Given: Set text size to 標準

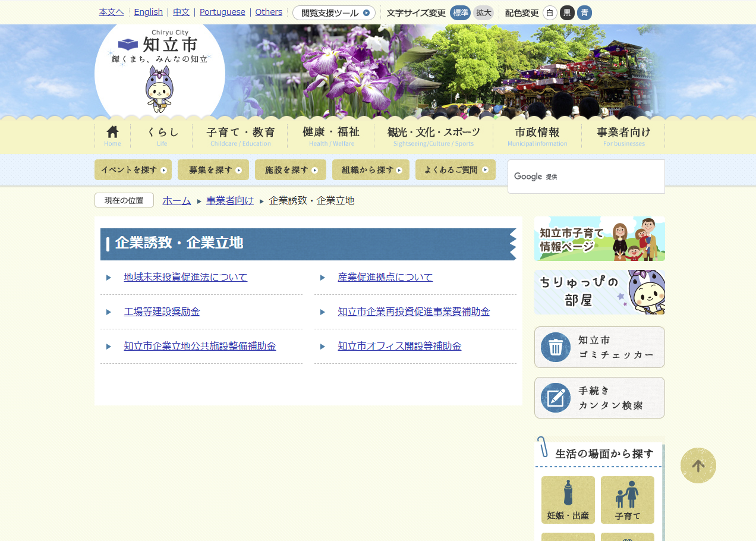Looking at the screenshot, I should 461,12.
